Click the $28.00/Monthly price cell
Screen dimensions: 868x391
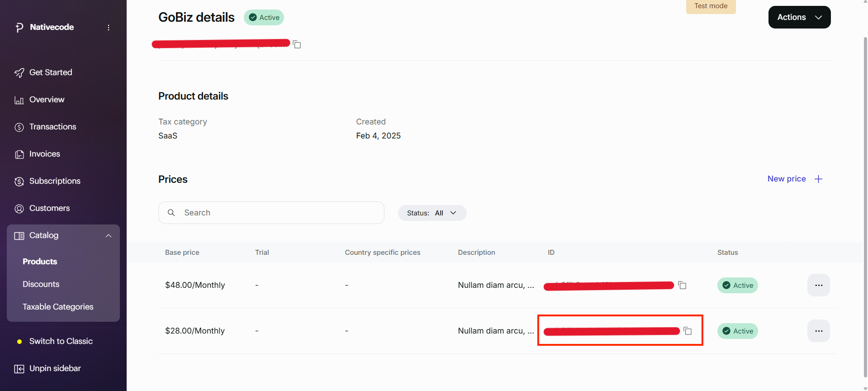click(195, 331)
